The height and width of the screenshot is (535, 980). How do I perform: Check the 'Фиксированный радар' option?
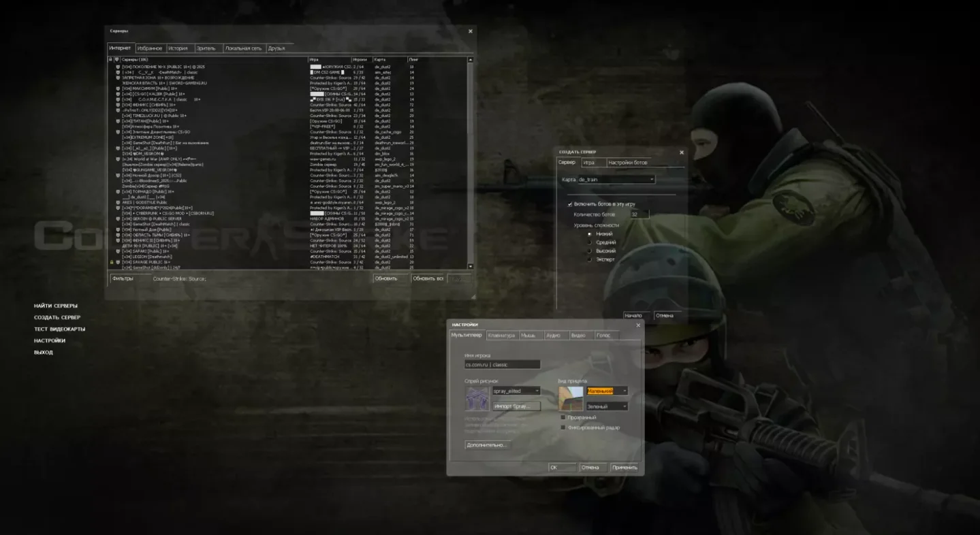coord(563,427)
